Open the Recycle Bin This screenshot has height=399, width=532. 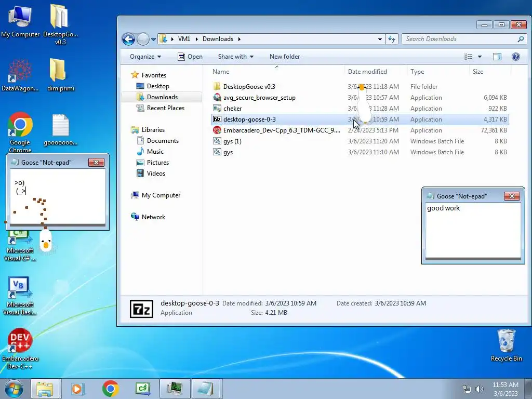point(506,345)
